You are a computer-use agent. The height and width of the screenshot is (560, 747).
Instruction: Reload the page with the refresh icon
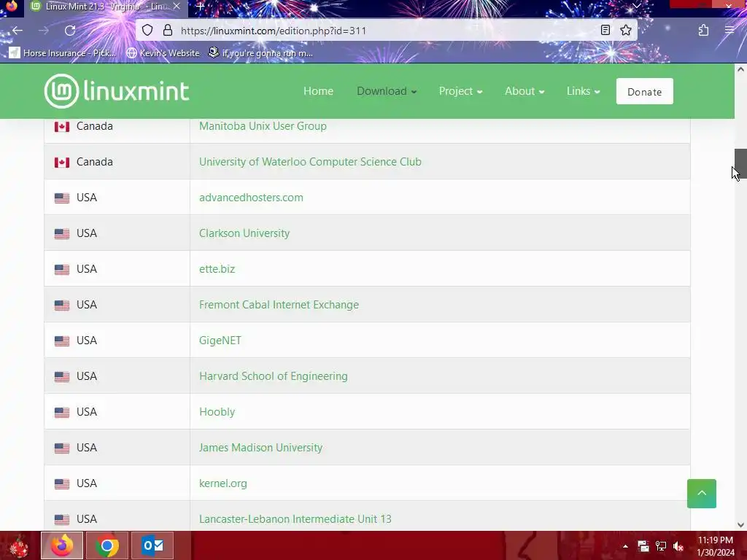coord(70,31)
